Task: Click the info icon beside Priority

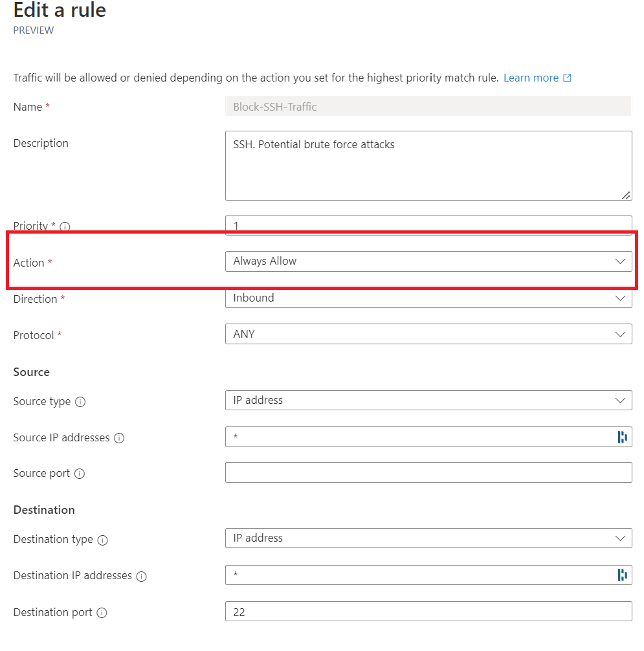Action: click(x=65, y=226)
